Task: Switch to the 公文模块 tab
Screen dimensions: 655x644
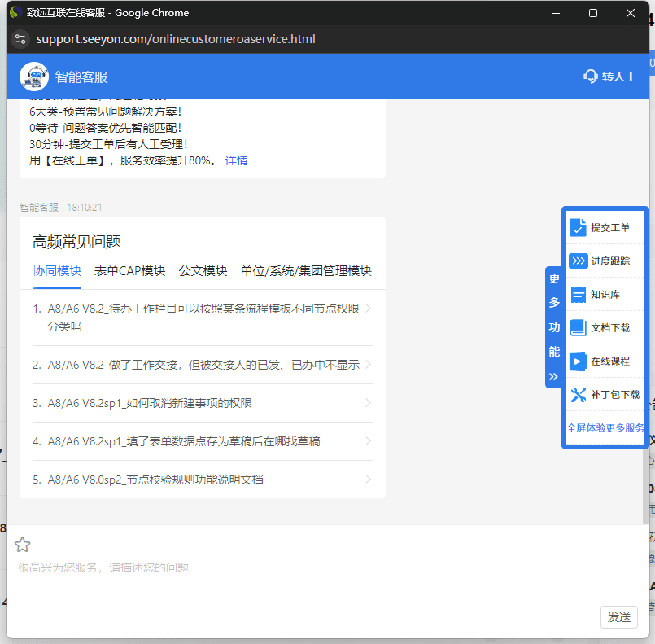Action: 203,271
